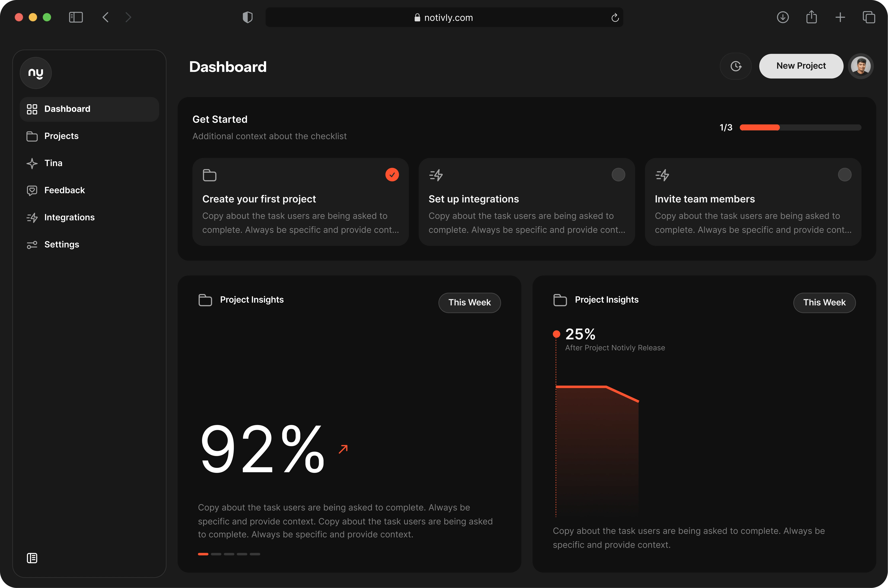Open the browser tab overview
The height and width of the screenshot is (588, 888).
click(869, 17)
